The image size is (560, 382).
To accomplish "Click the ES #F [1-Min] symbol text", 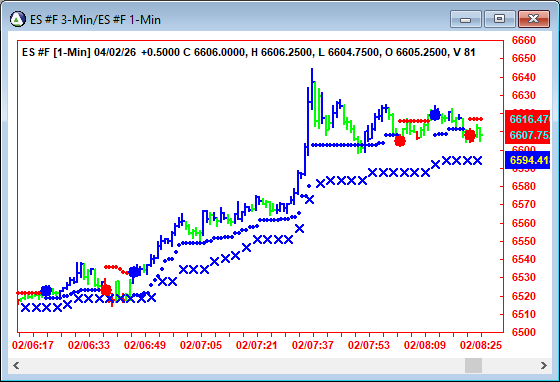I will pyautogui.click(x=56, y=52).
